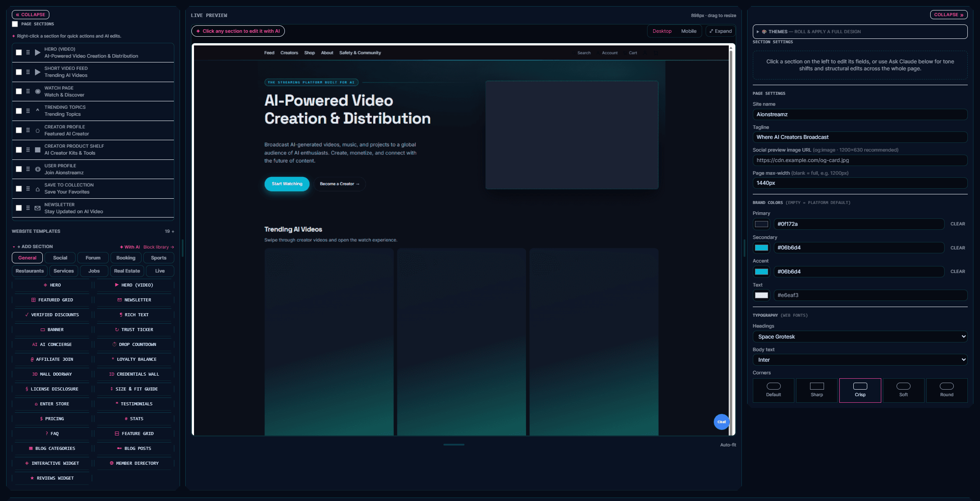The image size is (980, 501).
Task: Select the Social block category
Action: tap(60, 258)
